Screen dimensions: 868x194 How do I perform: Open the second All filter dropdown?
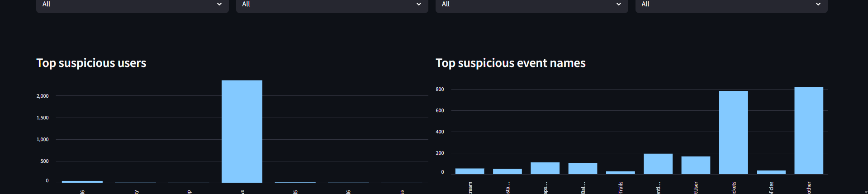[x=332, y=5]
